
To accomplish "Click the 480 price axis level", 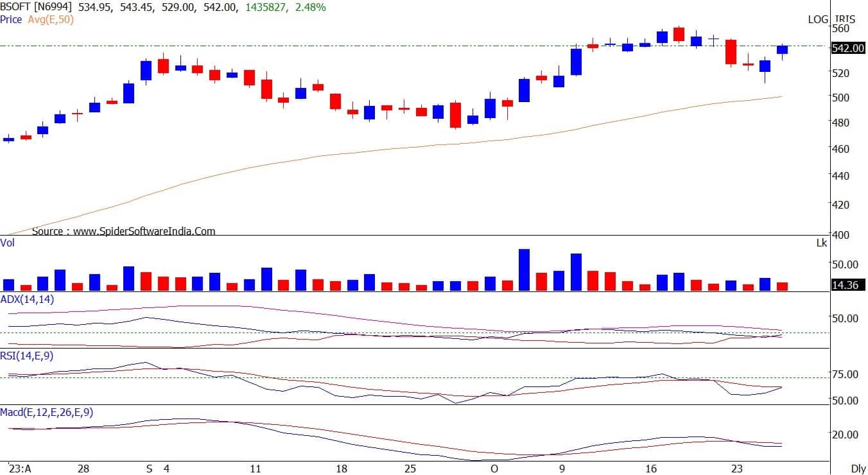I will (x=841, y=123).
